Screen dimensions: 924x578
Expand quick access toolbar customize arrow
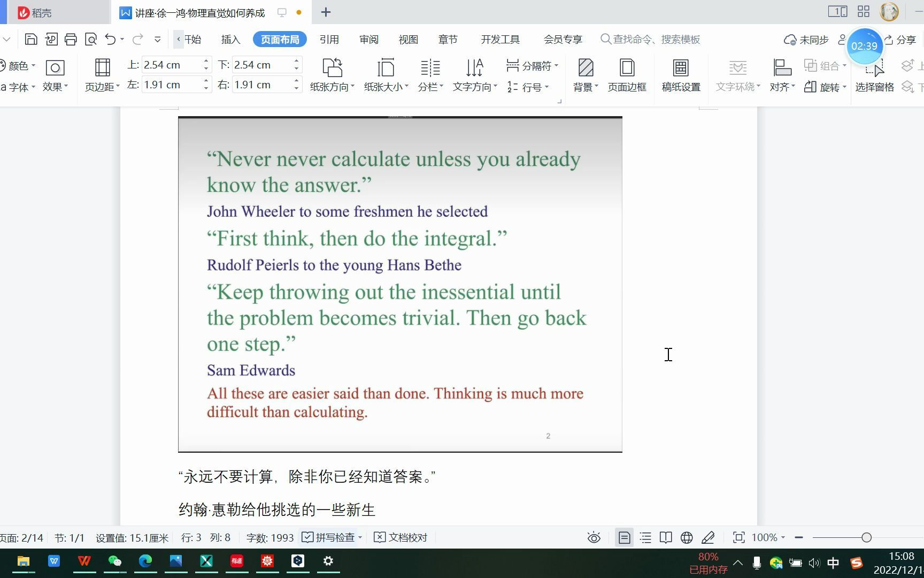157,39
